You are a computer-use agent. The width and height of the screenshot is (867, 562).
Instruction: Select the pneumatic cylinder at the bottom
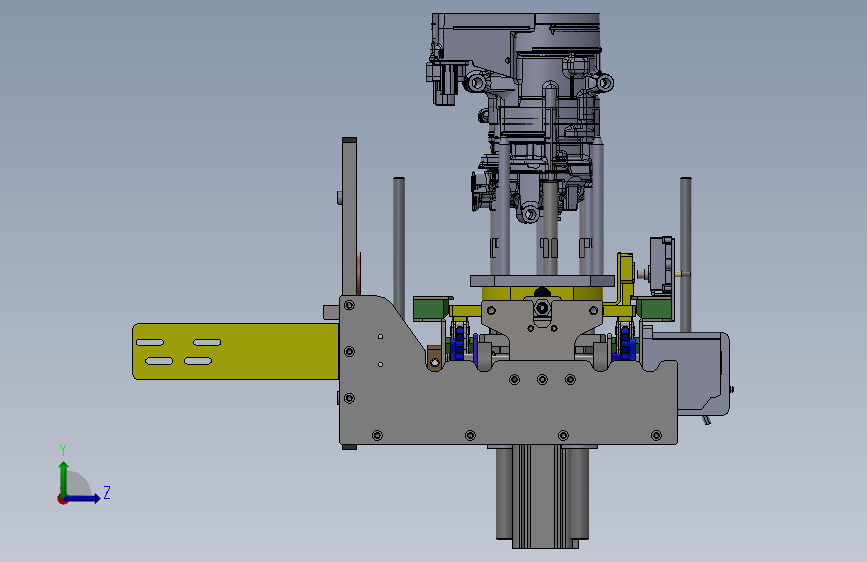pyautogui.click(x=542, y=496)
